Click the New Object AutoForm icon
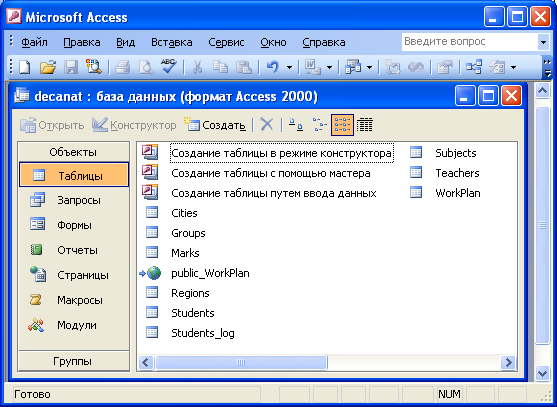Viewport: 557px width, 407px height. tap(497, 67)
